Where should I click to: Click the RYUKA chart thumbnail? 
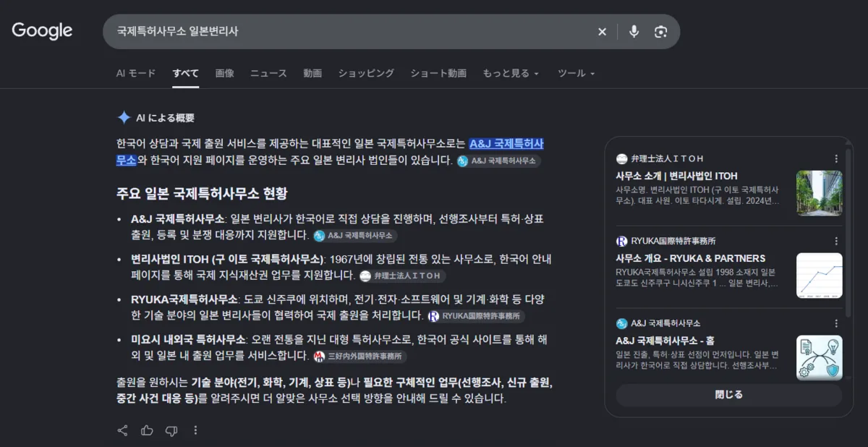click(x=819, y=276)
